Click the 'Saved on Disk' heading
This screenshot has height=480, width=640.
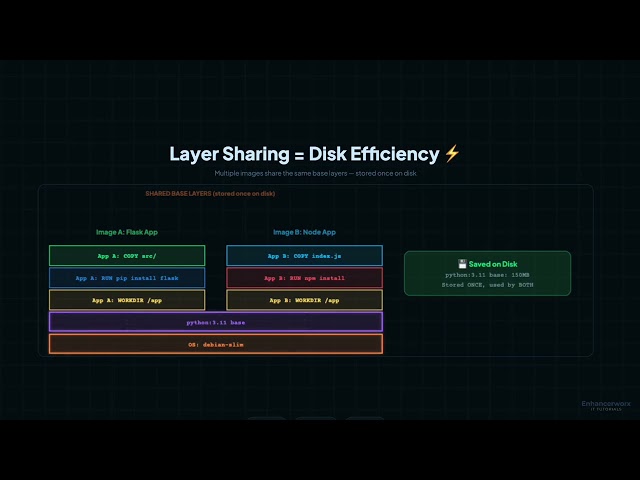pos(493,264)
